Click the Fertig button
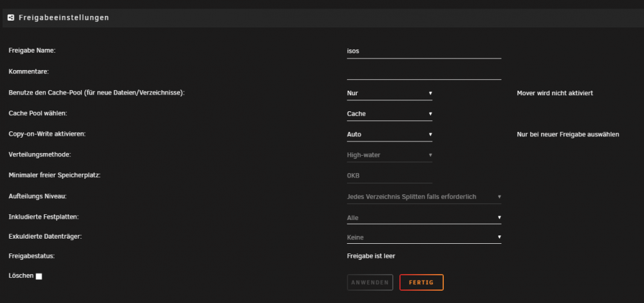The height and width of the screenshot is (303, 644). 421,282
